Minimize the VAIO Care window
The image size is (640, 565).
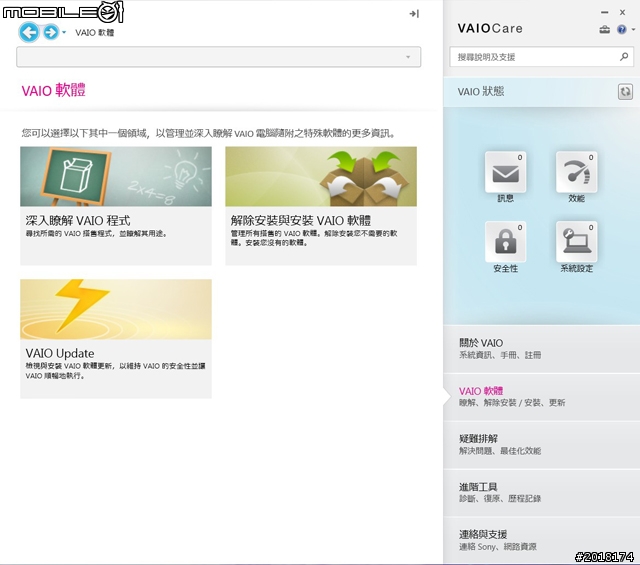604,13
